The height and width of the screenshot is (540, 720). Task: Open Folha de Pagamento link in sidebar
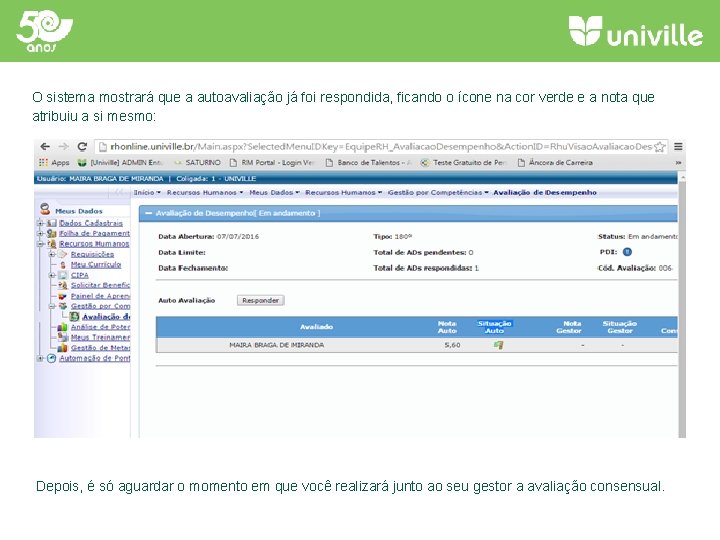(x=95, y=233)
